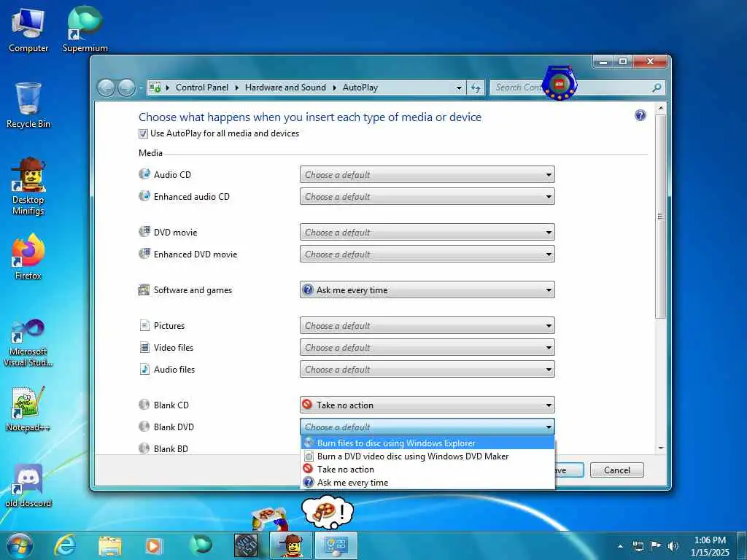747x560 pixels.
Task: Click the refresh button beside address bar
Action: (476, 87)
